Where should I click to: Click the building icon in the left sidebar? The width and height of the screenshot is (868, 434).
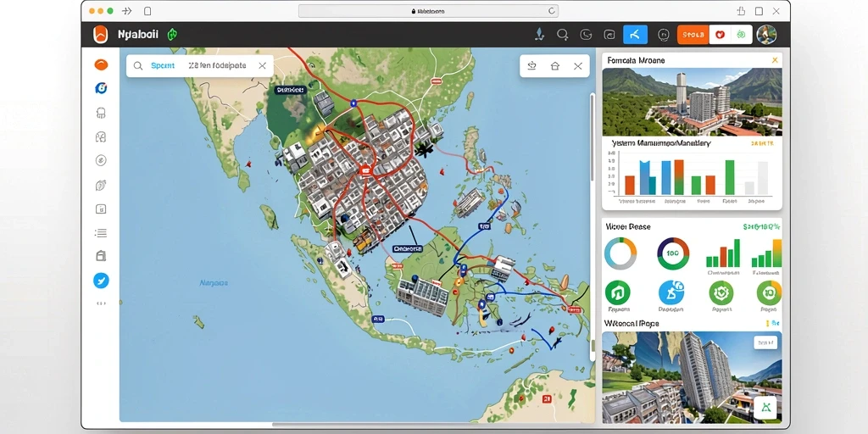(101, 255)
